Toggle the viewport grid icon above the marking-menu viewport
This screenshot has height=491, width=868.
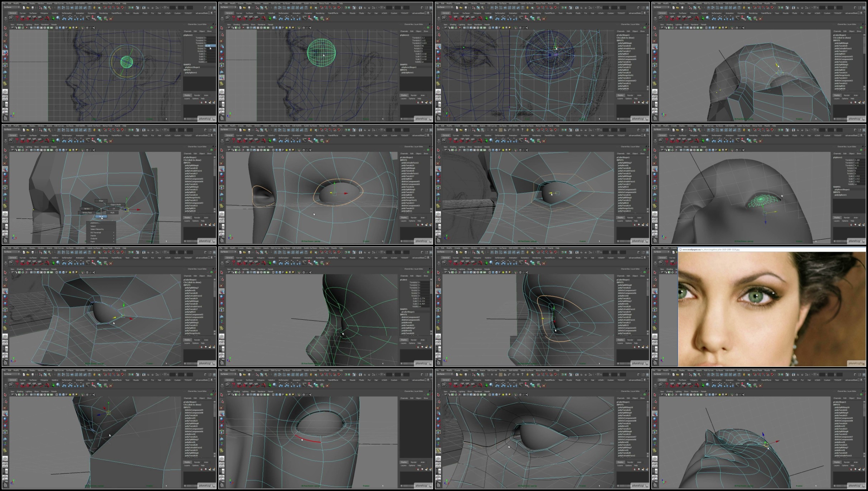click(31, 150)
